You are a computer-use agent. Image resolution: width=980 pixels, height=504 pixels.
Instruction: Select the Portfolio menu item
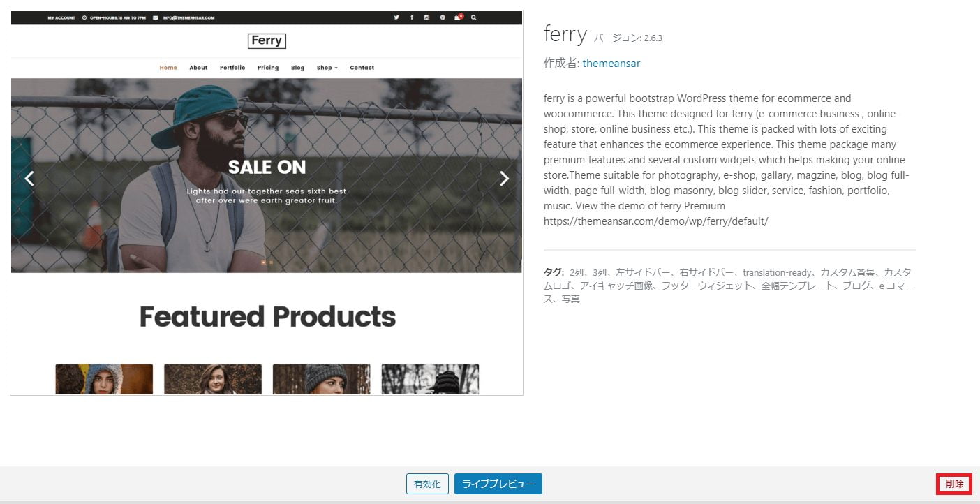coord(232,68)
